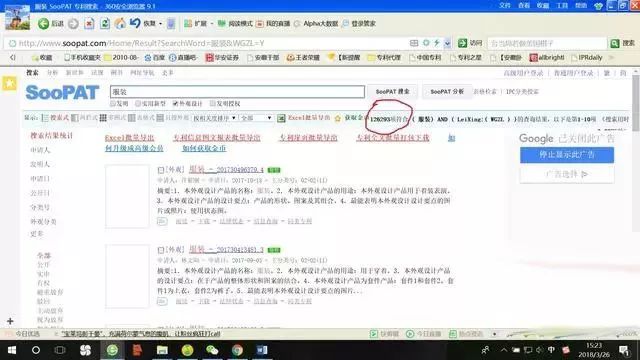The width and height of the screenshot is (640, 360).
Task: Open Chrome from the taskbar
Action: [x=237, y=350]
